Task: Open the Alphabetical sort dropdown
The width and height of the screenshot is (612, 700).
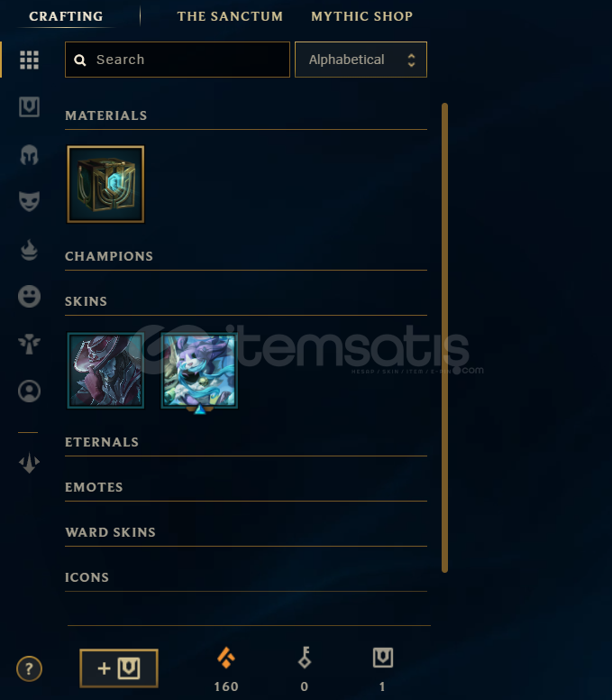Action: (361, 60)
